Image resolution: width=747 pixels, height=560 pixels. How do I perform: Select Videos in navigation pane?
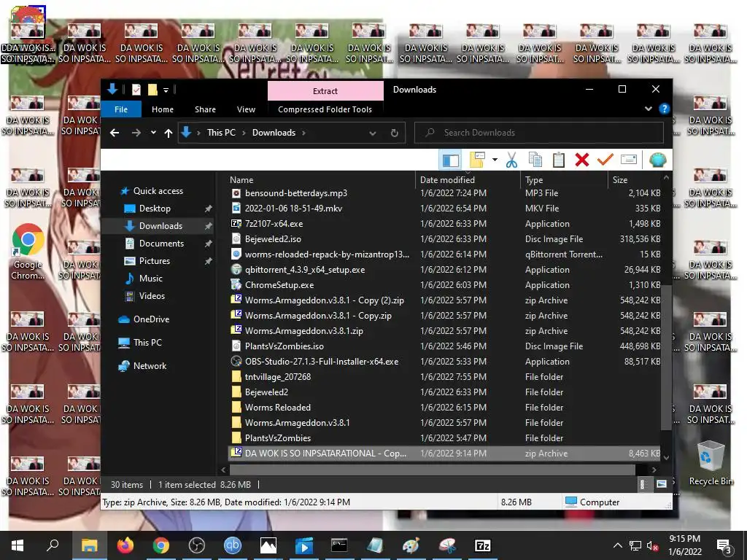click(152, 296)
